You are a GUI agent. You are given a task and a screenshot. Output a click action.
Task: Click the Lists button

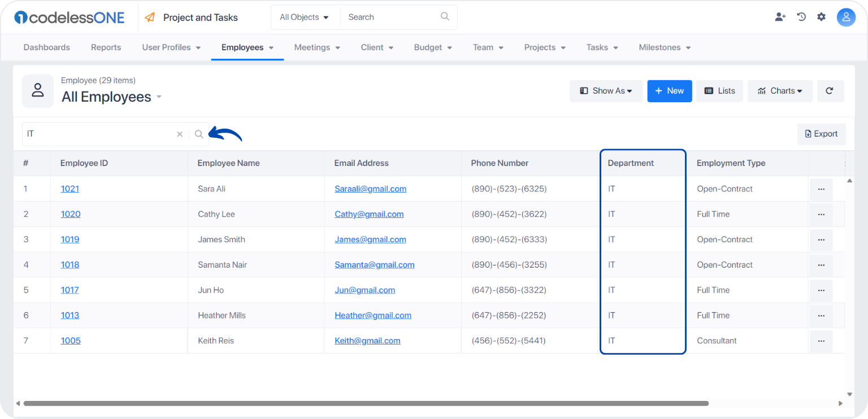click(720, 91)
